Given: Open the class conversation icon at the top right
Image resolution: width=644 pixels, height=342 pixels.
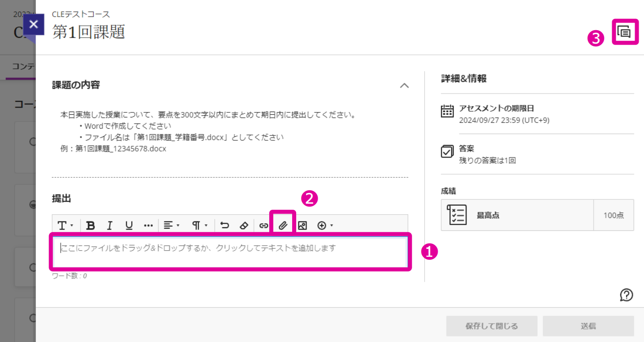Looking at the screenshot, I should click(x=625, y=32).
